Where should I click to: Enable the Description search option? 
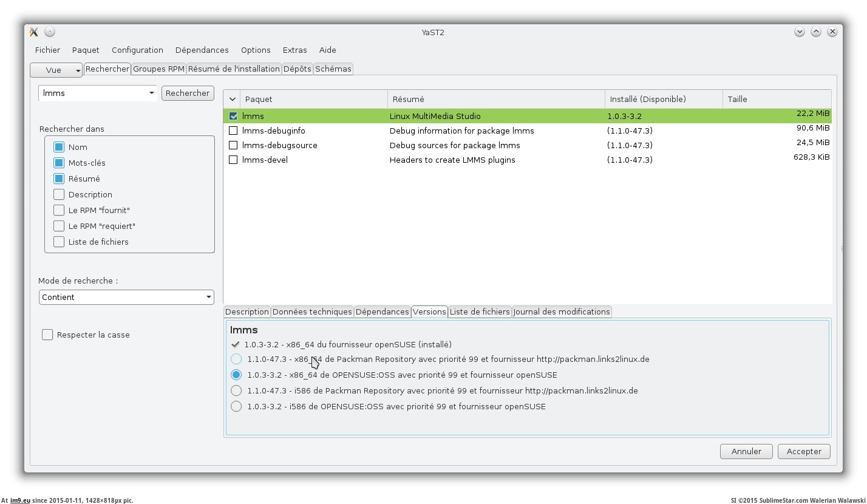click(59, 194)
